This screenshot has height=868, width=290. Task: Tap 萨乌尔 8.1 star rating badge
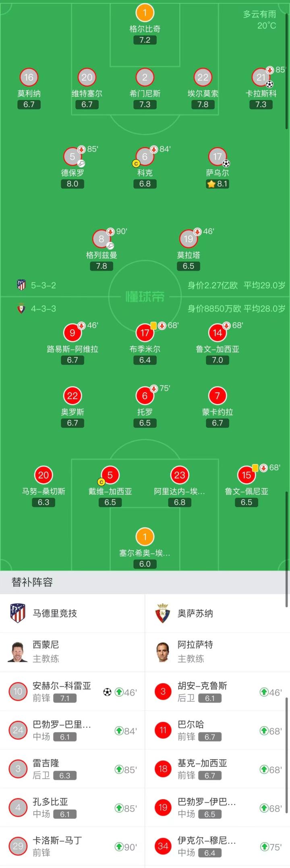pos(217,184)
